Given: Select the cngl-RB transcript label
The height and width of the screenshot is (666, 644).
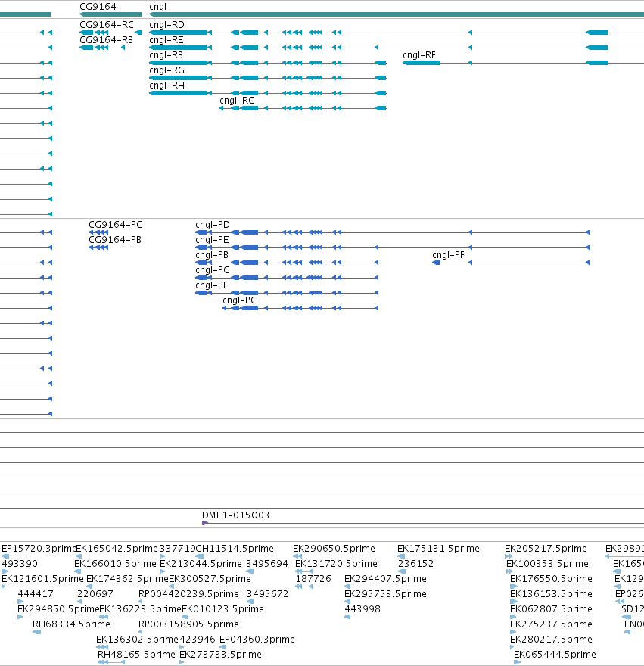Looking at the screenshot, I should [x=166, y=55].
